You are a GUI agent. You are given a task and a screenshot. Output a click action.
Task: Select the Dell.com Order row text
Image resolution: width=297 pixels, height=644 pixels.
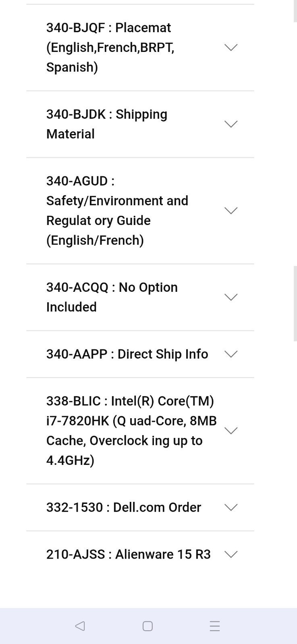point(124,507)
